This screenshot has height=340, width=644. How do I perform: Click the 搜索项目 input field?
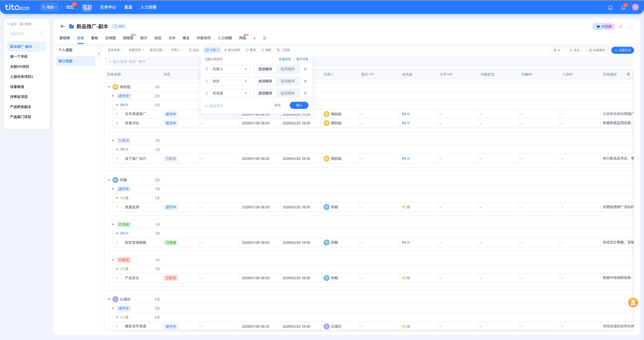click(24, 34)
